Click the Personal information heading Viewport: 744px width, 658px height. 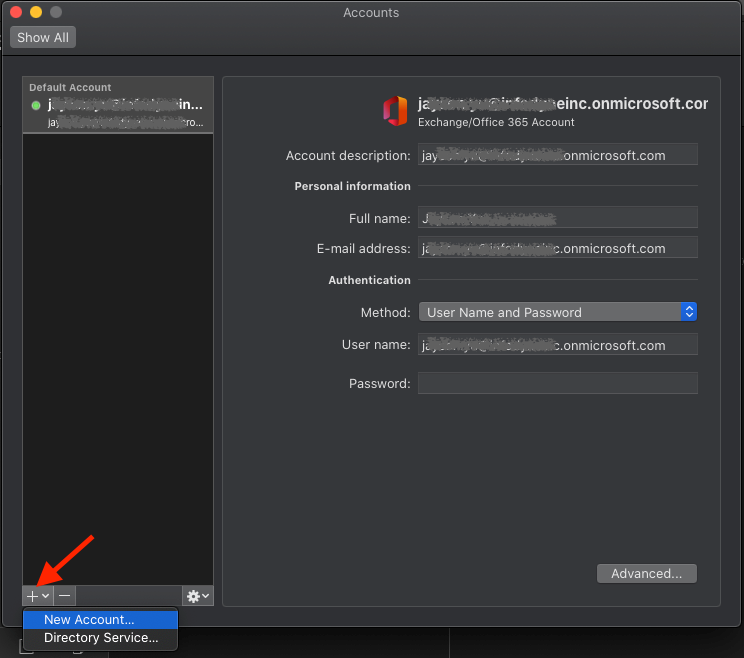click(x=352, y=186)
